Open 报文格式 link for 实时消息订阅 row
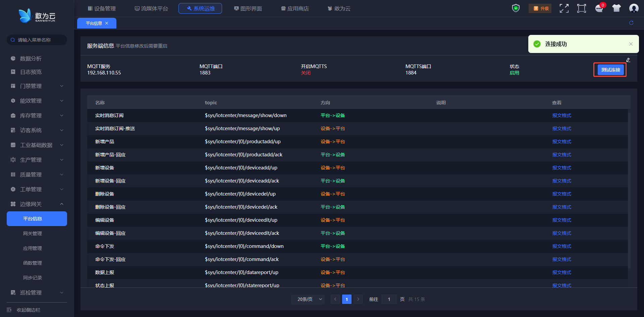644x317 pixels. click(x=561, y=115)
